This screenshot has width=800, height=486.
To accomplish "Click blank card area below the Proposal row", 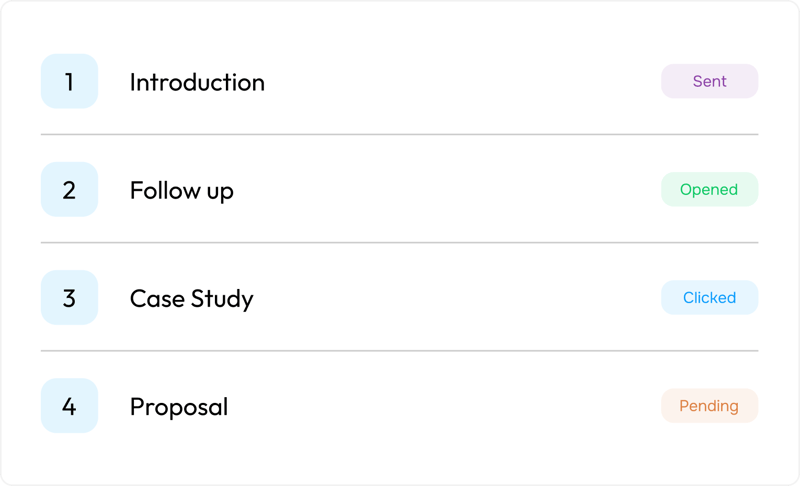I will click(400, 458).
